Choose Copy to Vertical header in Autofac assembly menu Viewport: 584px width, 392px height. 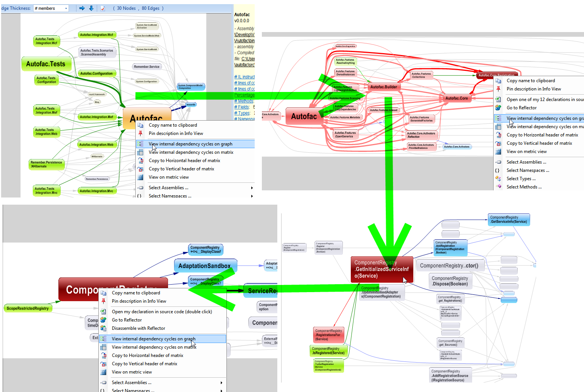click(181, 169)
